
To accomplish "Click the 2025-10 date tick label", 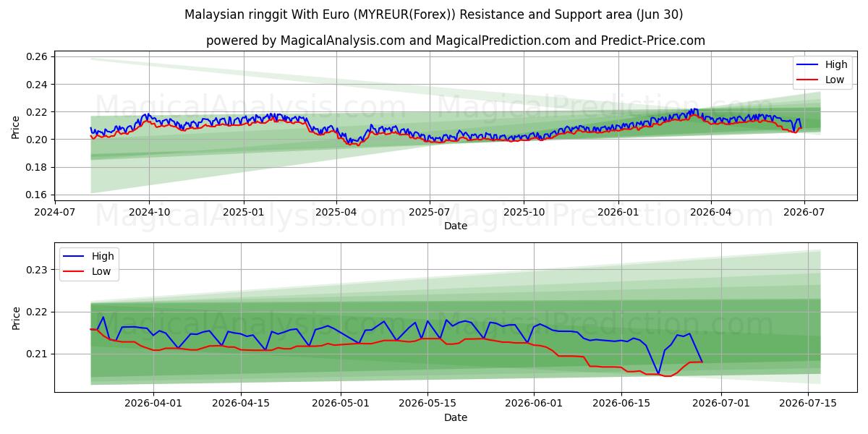I will (x=523, y=212).
